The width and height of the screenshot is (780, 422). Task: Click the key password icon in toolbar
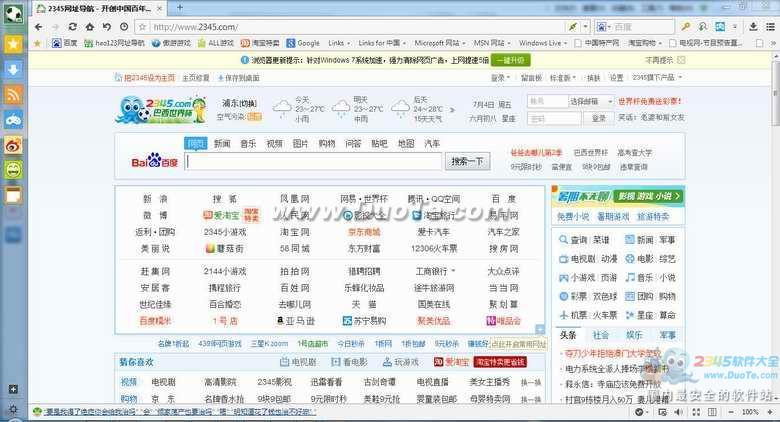tap(685, 27)
